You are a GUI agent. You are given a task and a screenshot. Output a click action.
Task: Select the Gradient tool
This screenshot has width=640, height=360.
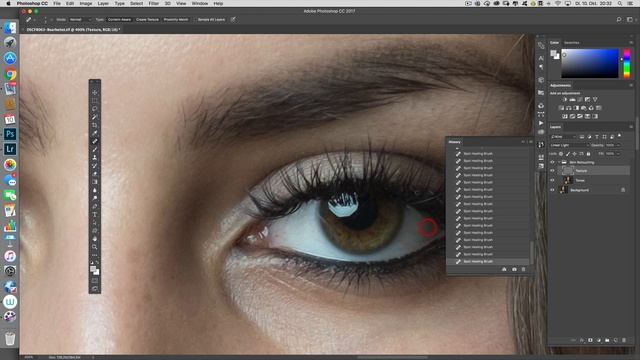pyautogui.click(x=95, y=182)
